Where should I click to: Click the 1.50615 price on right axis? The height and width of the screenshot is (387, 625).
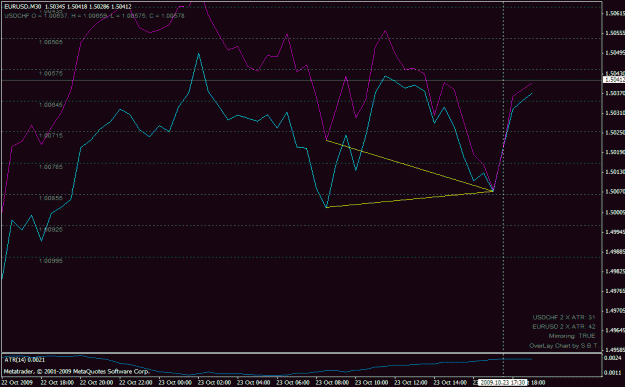[615, 14]
